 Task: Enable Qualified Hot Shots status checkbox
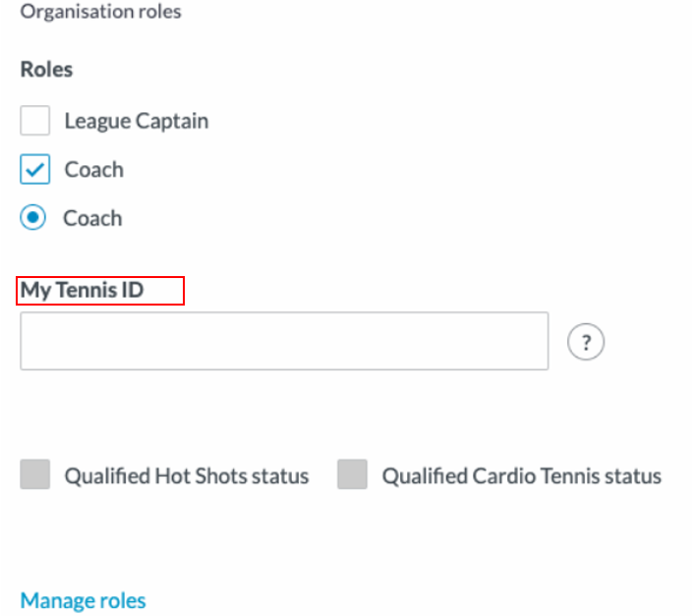click(x=34, y=475)
